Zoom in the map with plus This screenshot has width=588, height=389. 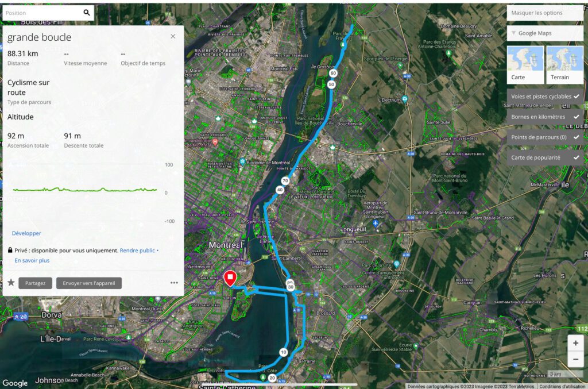coord(575,343)
